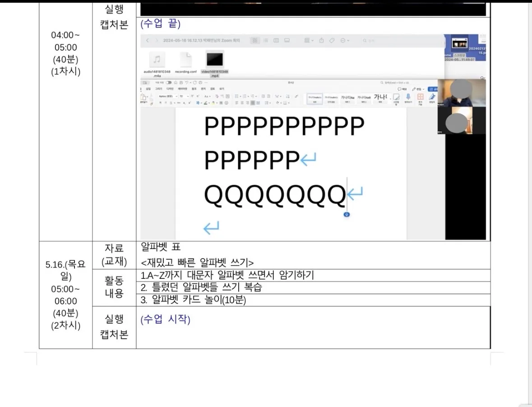Viewport: 532px width, 407px height.
Task: Click blue share button in Word
Action: click(433, 89)
